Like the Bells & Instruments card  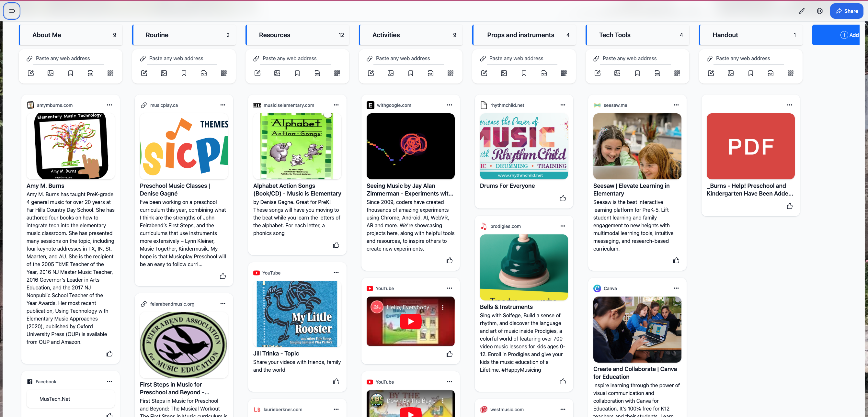coord(563,381)
